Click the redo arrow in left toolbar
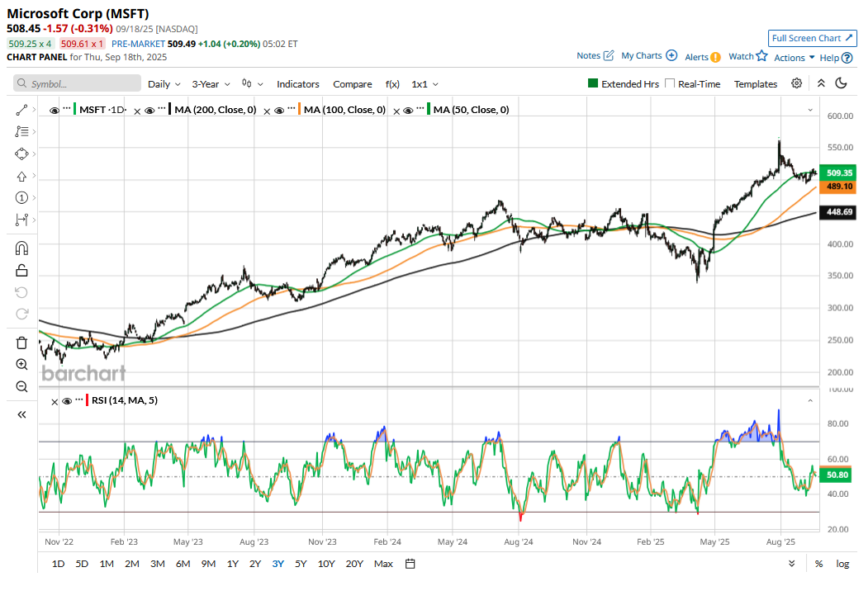The height and width of the screenshot is (591, 868). pos(21,314)
